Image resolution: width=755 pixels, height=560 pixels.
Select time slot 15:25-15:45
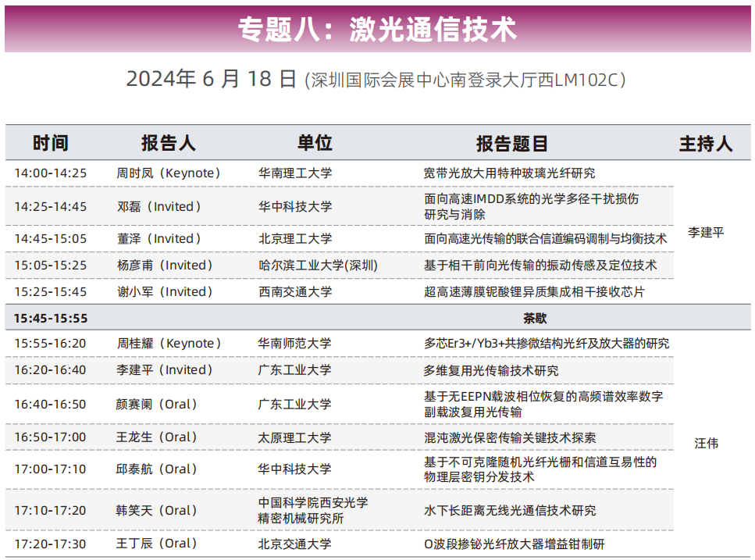click(x=51, y=292)
